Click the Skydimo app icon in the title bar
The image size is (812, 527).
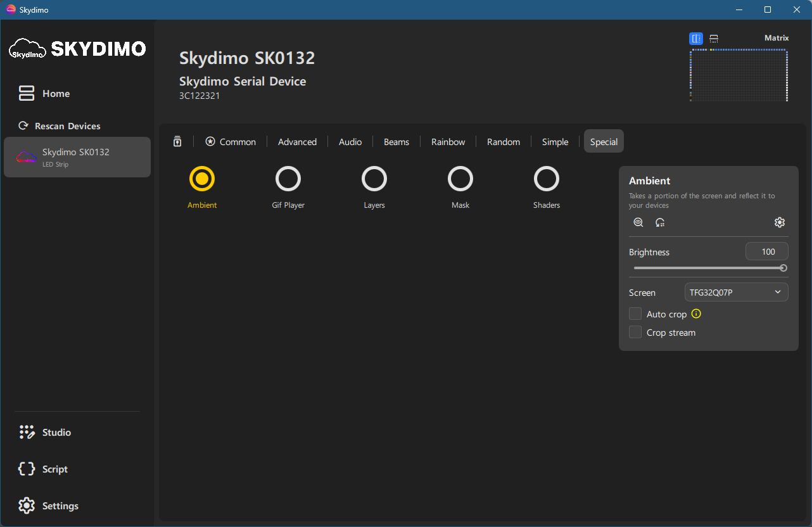[11, 10]
